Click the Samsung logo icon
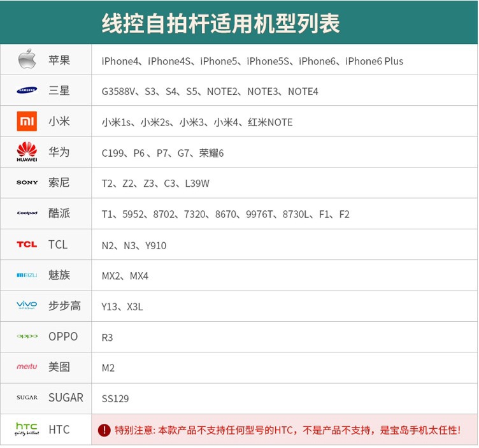The width and height of the screenshot is (479, 448). pos(27,90)
